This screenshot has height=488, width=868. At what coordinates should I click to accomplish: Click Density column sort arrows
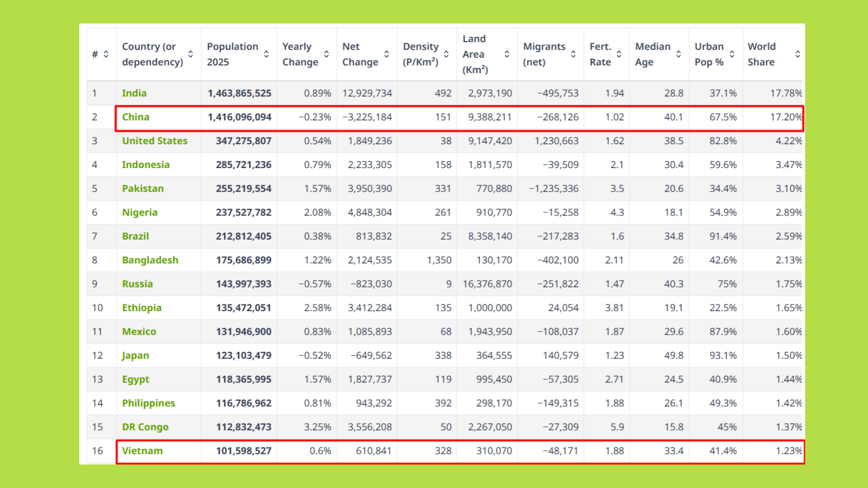point(446,54)
